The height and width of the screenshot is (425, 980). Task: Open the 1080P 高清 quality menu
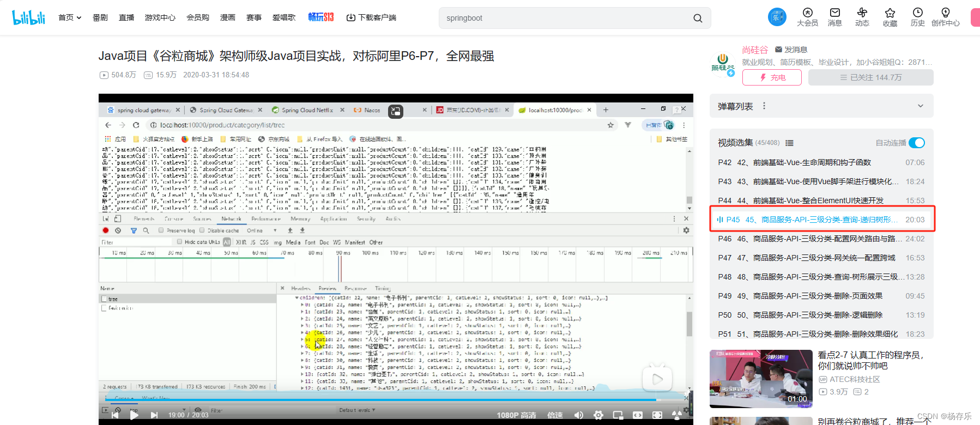(516, 415)
